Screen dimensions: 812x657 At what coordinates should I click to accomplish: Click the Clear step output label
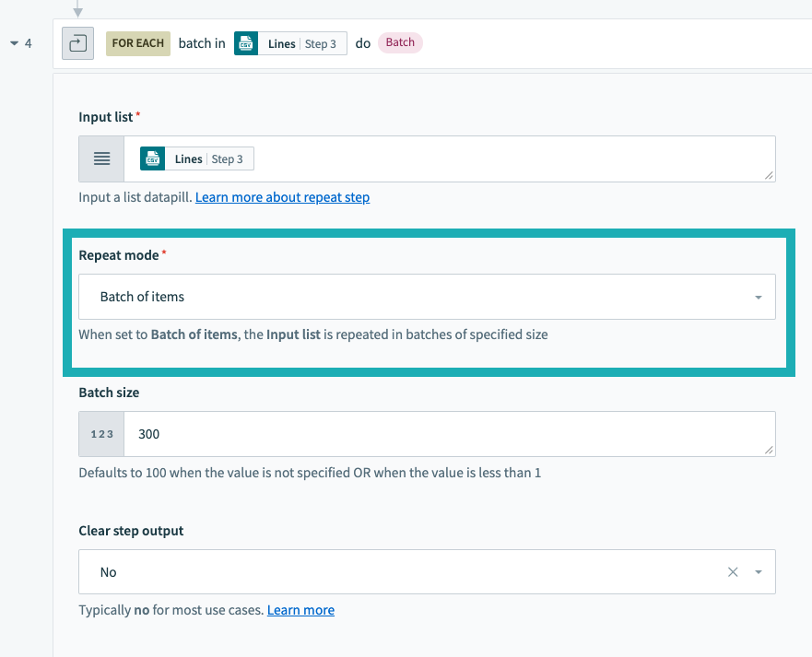coord(131,531)
